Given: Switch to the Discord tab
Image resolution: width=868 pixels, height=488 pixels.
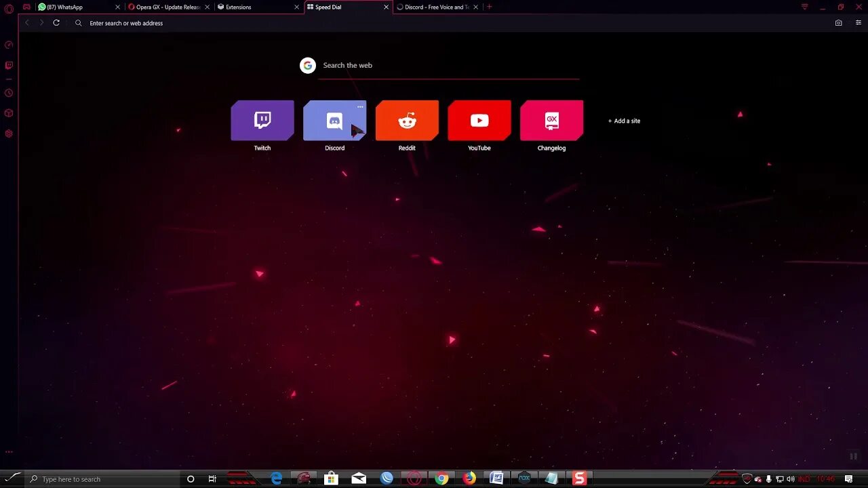Looking at the screenshot, I should coord(437,7).
